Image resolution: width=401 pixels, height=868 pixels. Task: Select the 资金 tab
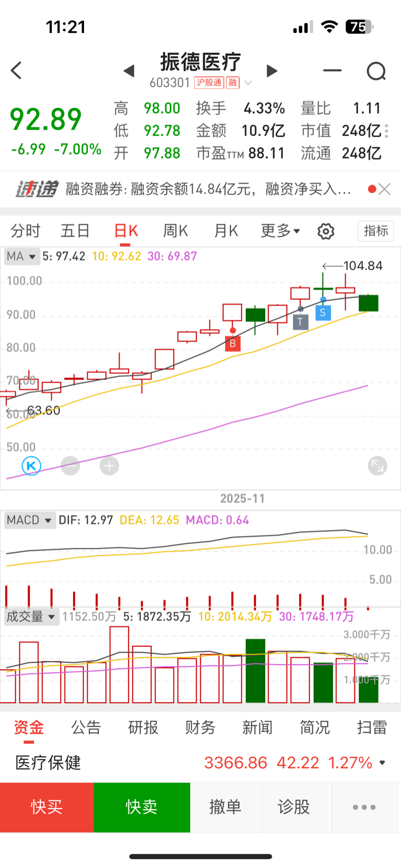(x=29, y=727)
